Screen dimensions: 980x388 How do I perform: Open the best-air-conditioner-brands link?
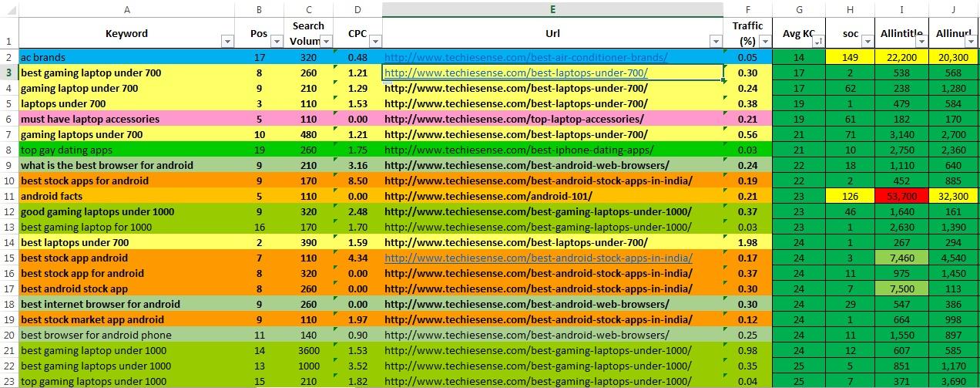tap(525, 57)
